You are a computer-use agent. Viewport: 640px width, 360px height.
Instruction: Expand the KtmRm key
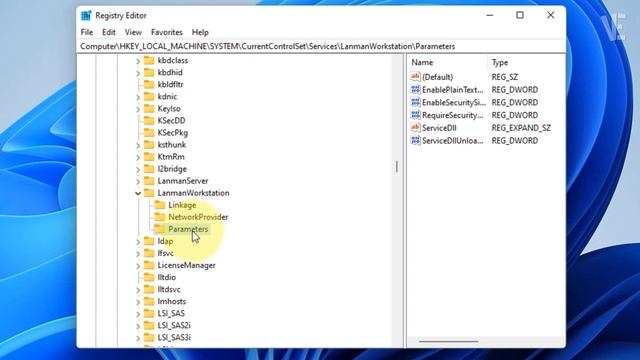[138, 158]
